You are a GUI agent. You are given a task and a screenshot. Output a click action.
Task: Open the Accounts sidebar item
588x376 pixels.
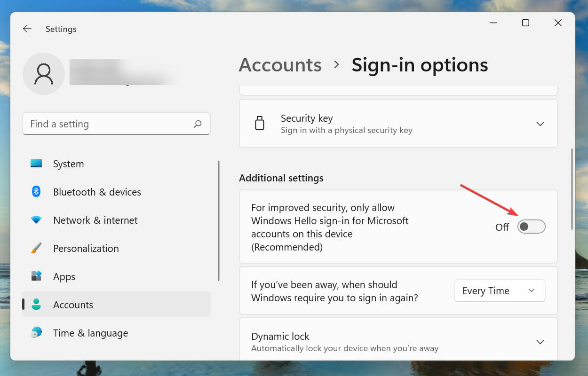(116, 305)
